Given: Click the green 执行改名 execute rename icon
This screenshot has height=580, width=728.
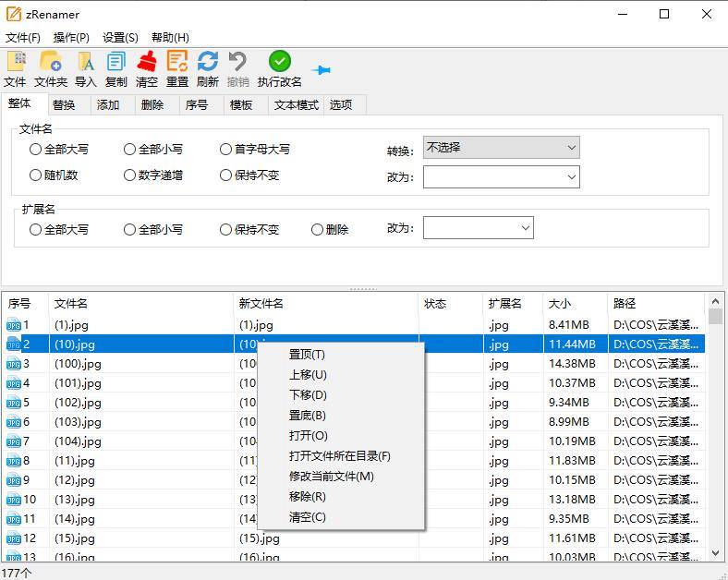Looking at the screenshot, I should click(x=279, y=62).
